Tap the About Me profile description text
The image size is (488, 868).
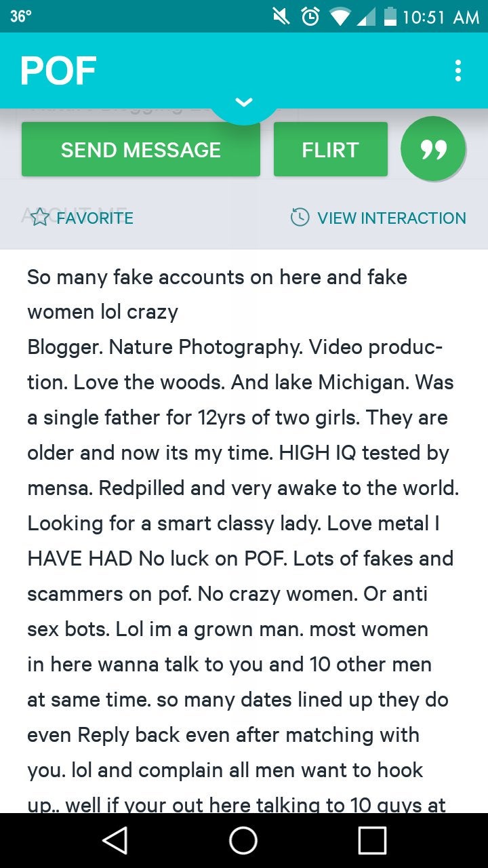pyautogui.click(x=243, y=524)
